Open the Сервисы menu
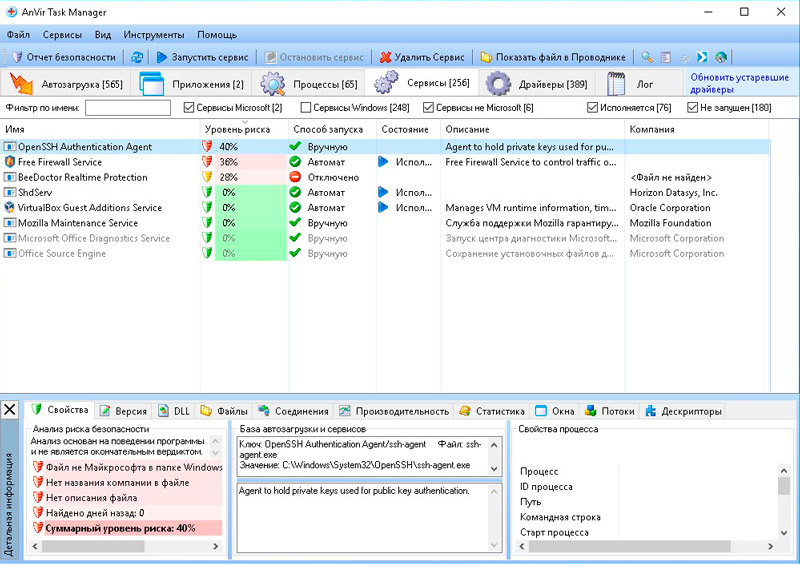This screenshot has width=800, height=564. click(62, 34)
